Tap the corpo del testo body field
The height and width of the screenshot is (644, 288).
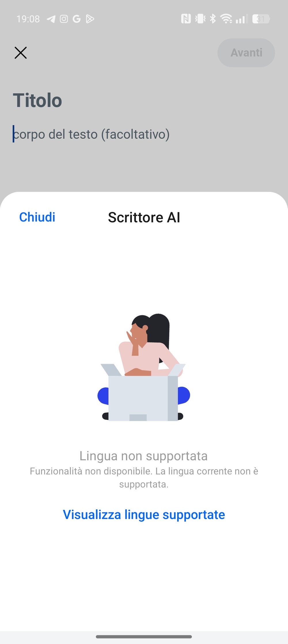click(x=91, y=134)
